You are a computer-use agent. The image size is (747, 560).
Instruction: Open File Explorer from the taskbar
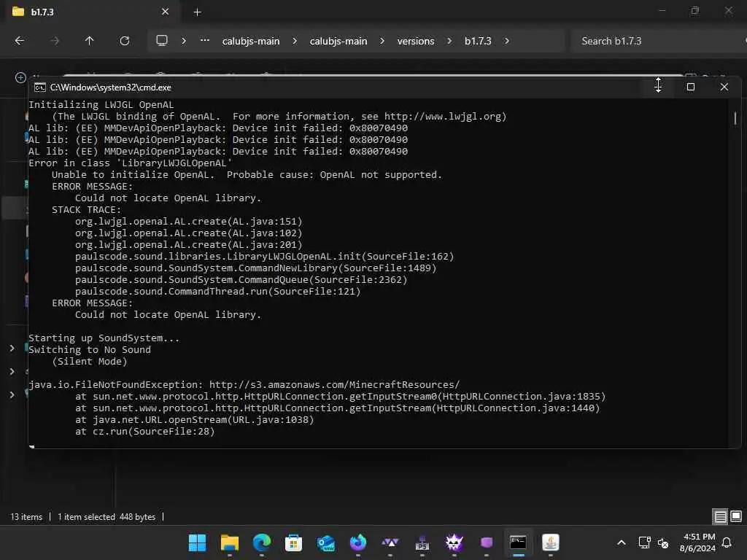[230, 542]
